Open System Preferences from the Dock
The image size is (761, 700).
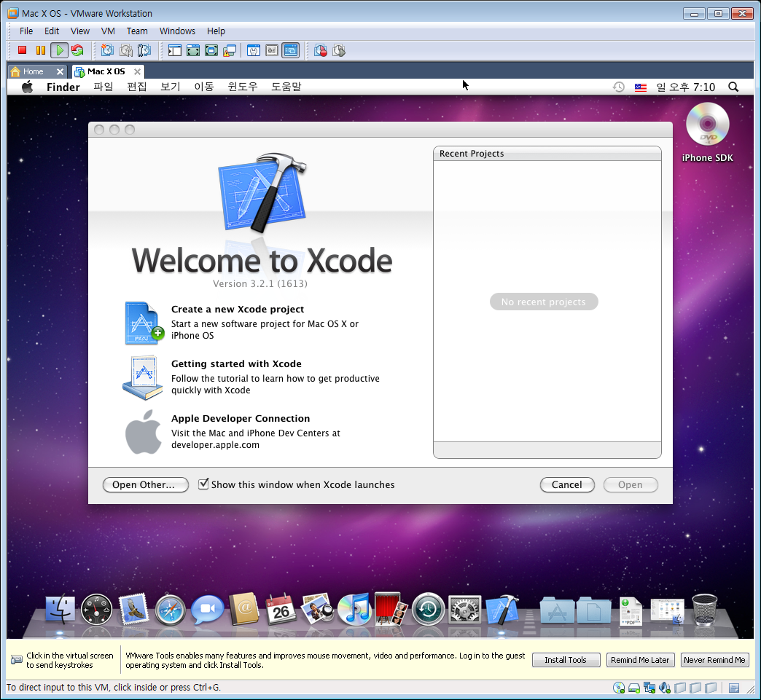pyautogui.click(x=464, y=609)
